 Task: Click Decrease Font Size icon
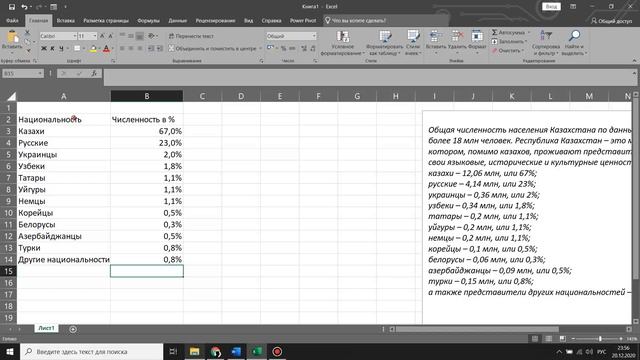[110, 36]
